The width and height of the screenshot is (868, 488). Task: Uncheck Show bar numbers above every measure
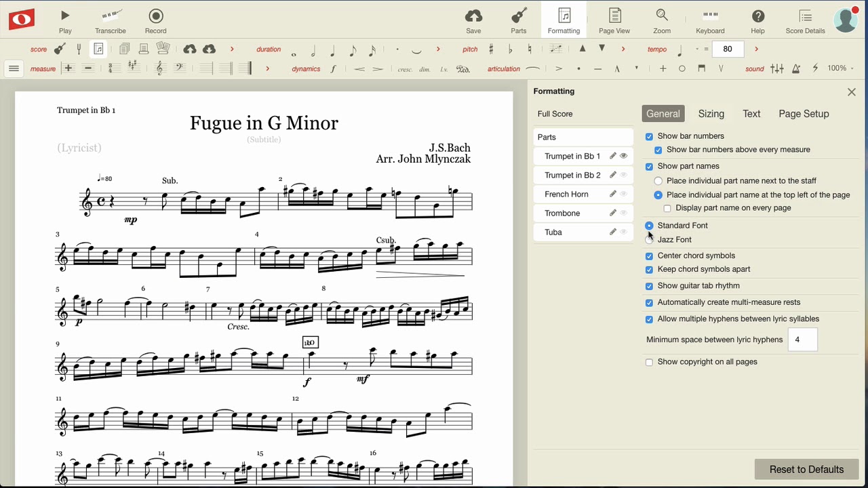(658, 150)
